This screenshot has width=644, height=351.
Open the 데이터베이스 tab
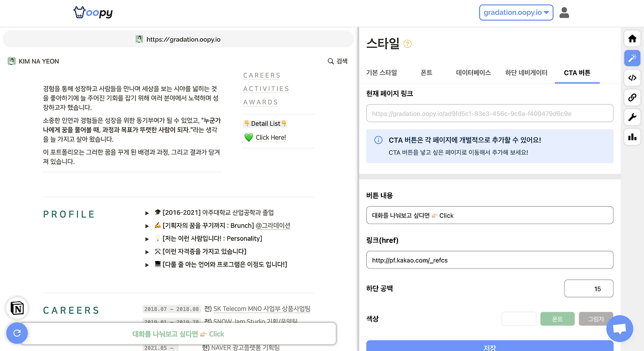pos(473,72)
